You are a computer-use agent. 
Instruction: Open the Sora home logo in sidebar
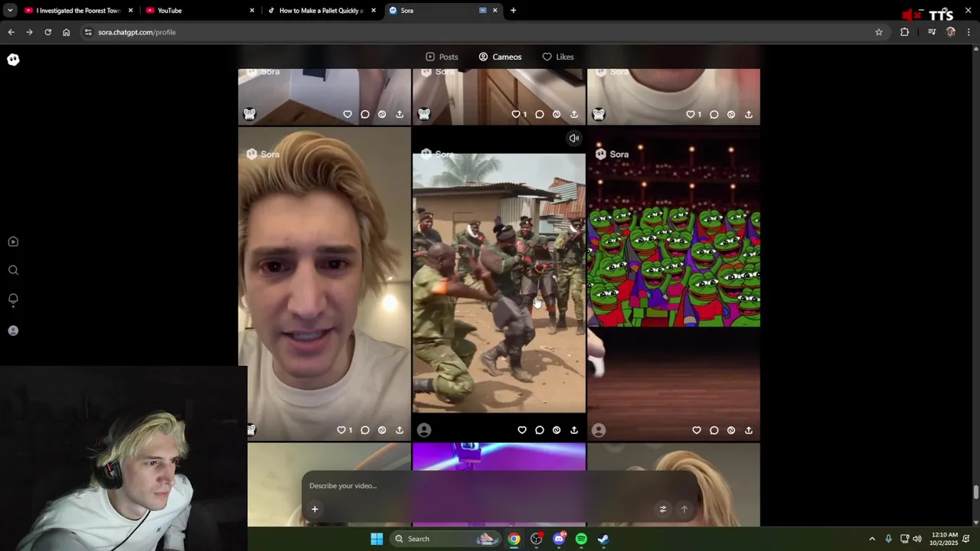13,60
